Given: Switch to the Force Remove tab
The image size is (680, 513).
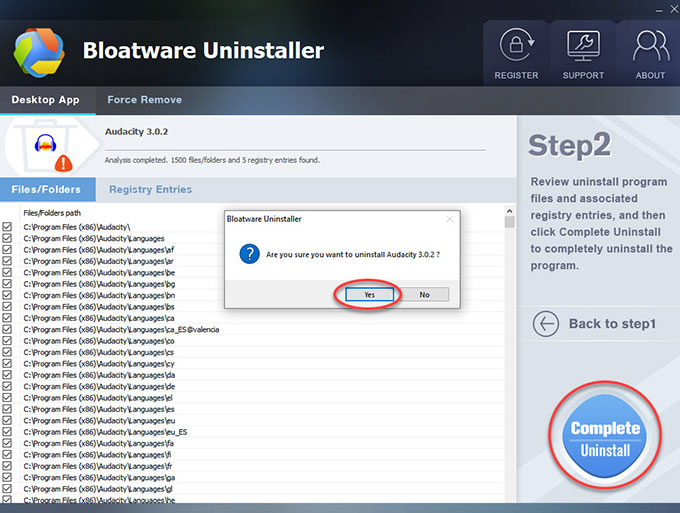Looking at the screenshot, I should click(144, 100).
